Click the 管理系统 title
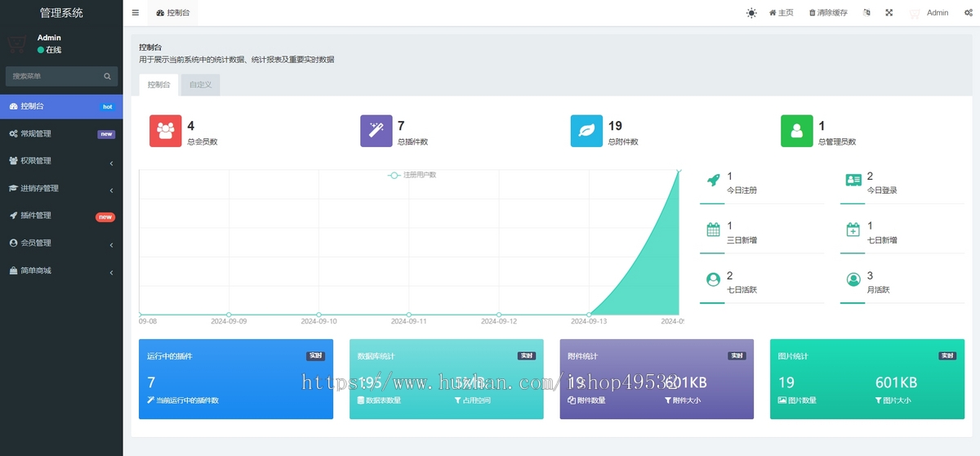 click(x=61, y=13)
